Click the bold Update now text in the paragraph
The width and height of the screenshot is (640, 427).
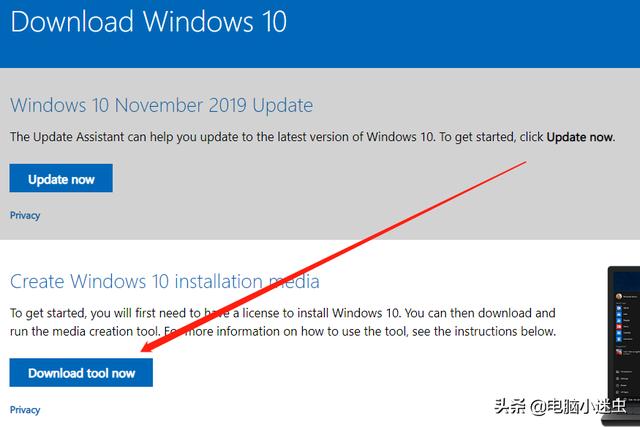[x=580, y=137]
